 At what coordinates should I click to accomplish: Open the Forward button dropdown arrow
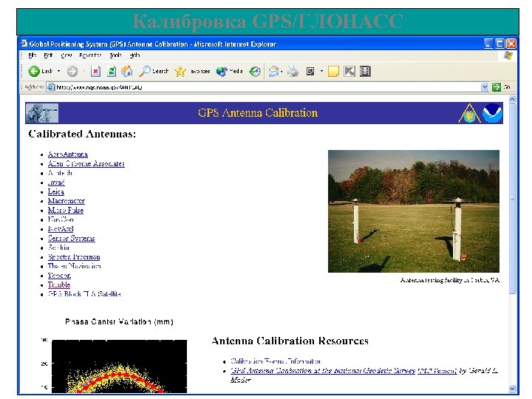pyautogui.click(x=83, y=71)
